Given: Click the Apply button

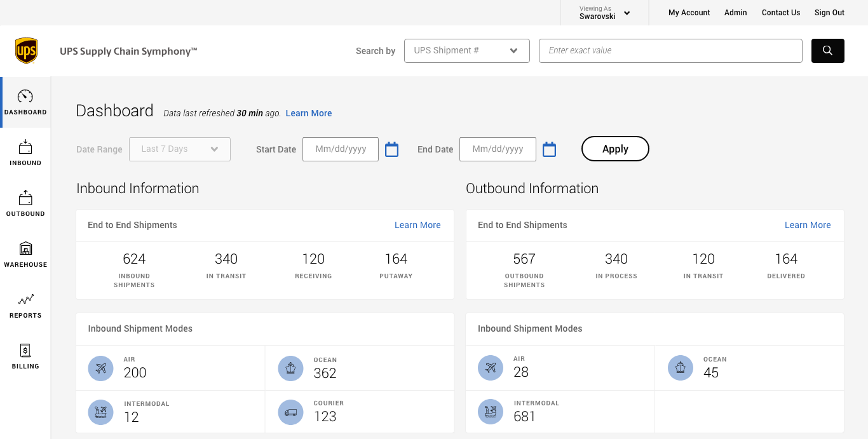Looking at the screenshot, I should [x=615, y=149].
